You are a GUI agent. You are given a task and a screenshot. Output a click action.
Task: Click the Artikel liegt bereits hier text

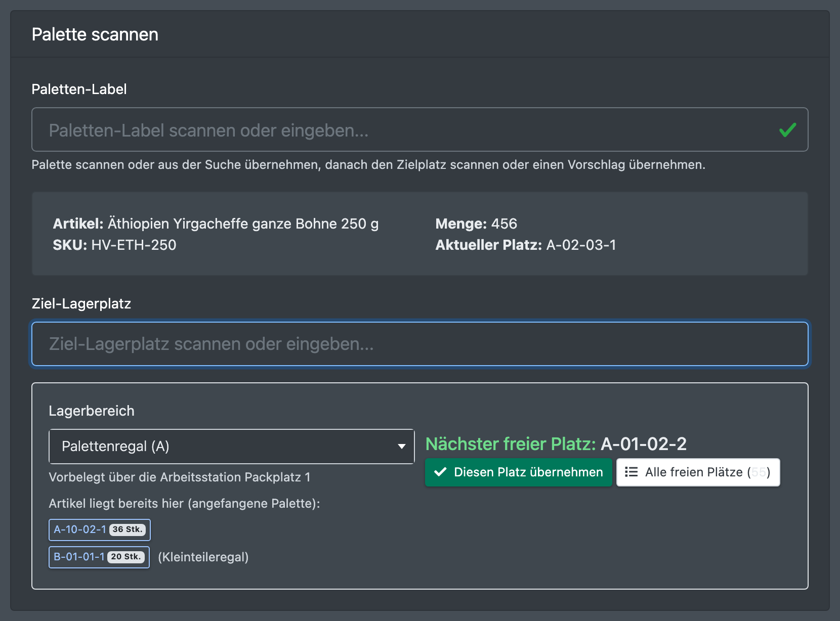[x=184, y=504]
